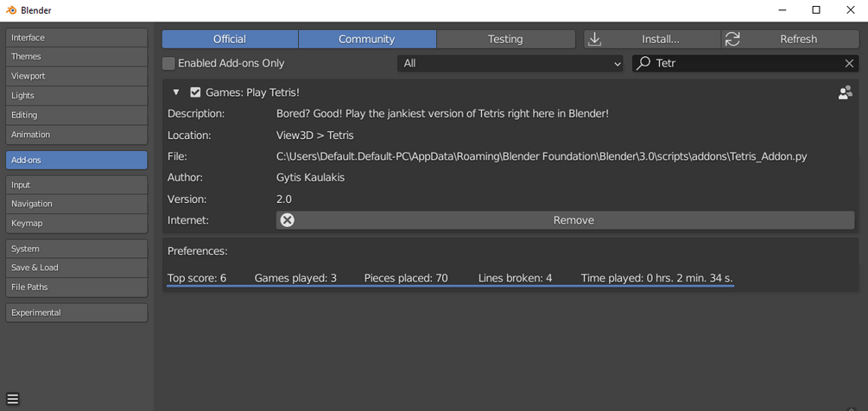The height and width of the screenshot is (411, 868).
Task: Click the community users icon on add-on row
Action: coord(846,92)
